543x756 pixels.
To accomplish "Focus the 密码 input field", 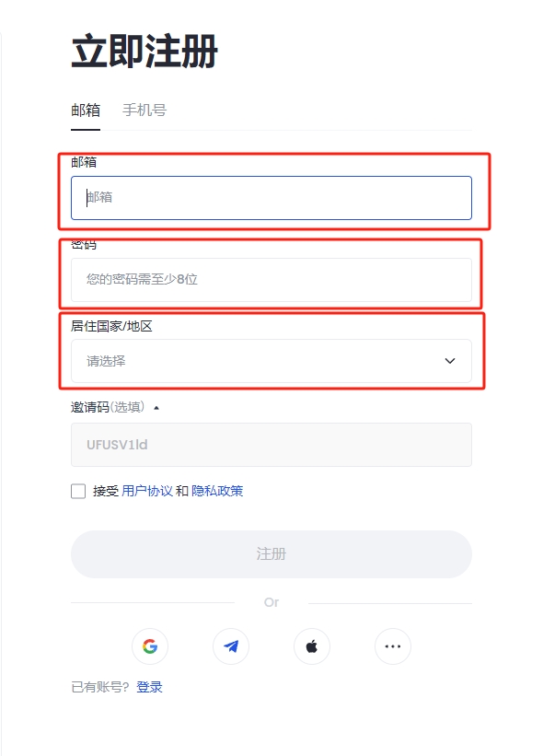I will tap(271, 280).
